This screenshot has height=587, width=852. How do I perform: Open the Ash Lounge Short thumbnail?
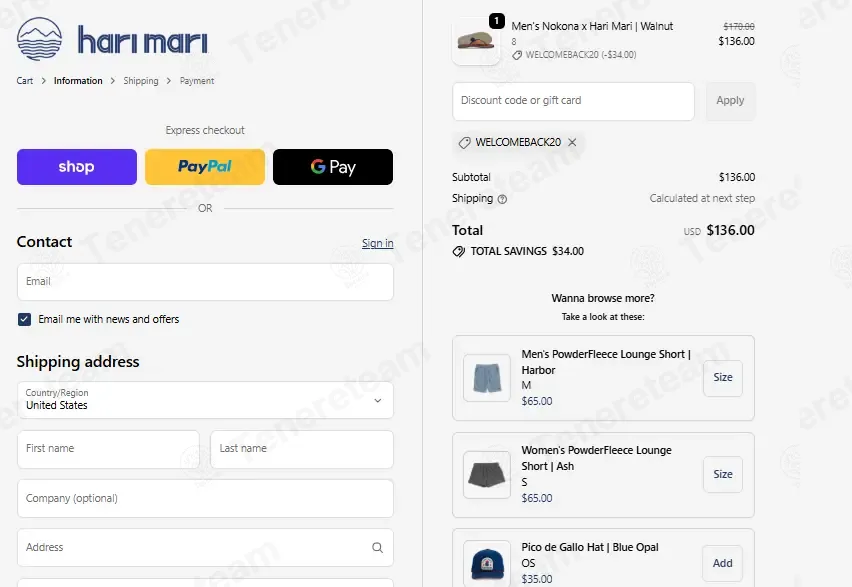(x=487, y=474)
